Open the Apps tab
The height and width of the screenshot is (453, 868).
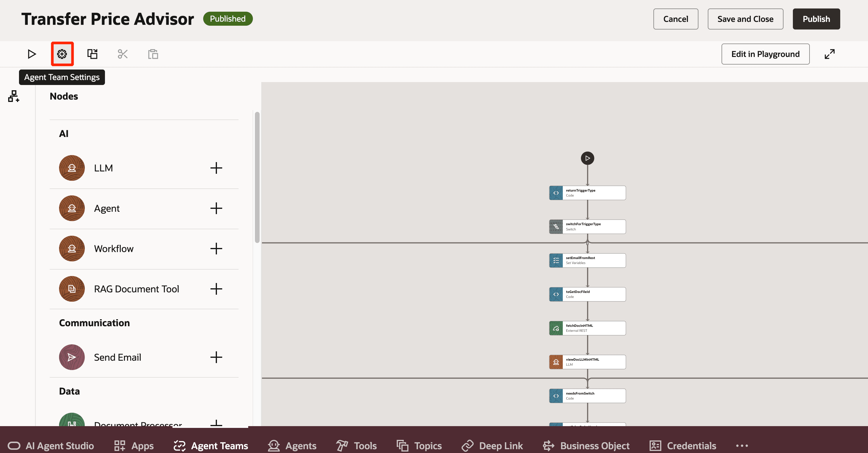click(134, 446)
